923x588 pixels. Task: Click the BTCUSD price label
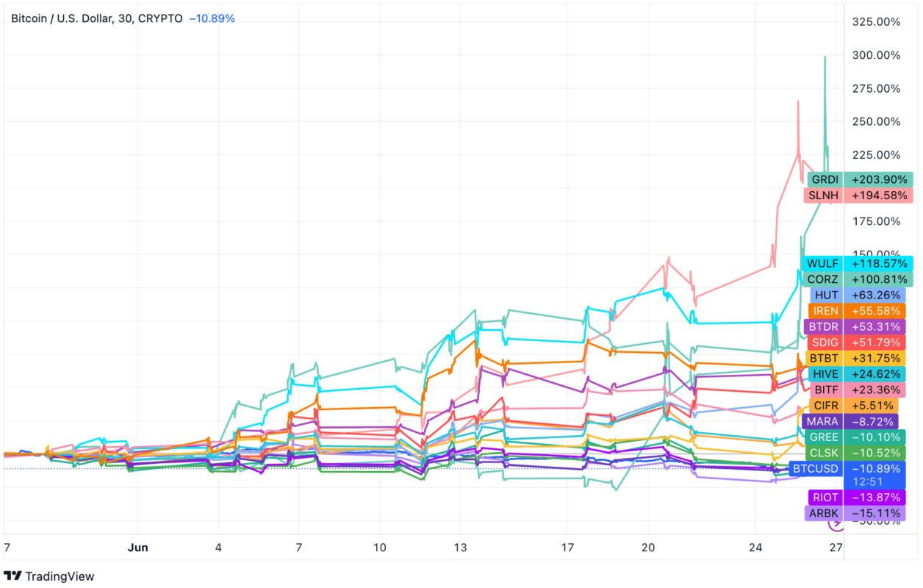pyautogui.click(x=815, y=468)
